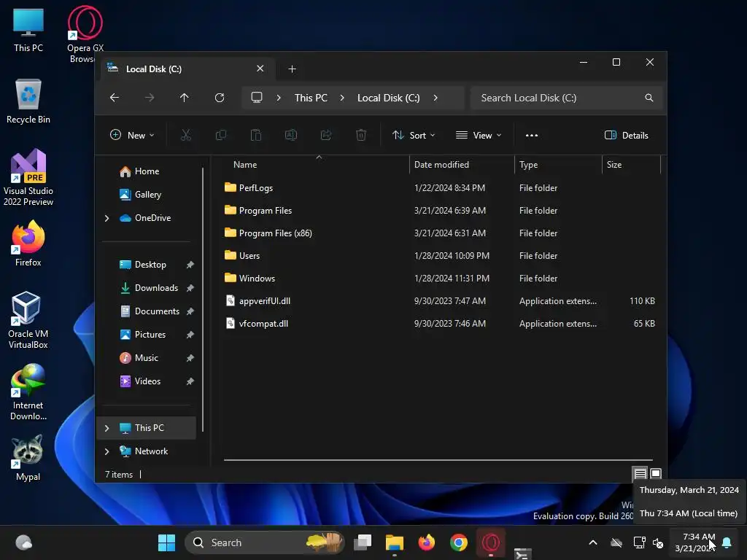The height and width of the screenshot is (560, 747).
Task: Open Task View on taskbar
Action: 363,542
